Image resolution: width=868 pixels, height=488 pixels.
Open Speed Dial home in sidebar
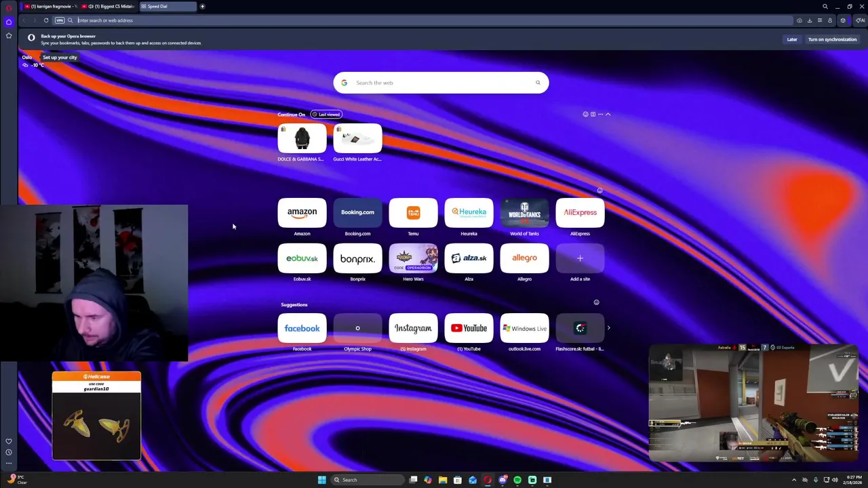click(9, 22)
